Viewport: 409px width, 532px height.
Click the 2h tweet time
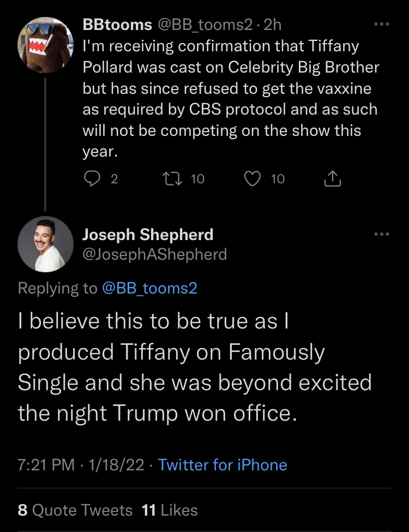click(x=272, y=25)
